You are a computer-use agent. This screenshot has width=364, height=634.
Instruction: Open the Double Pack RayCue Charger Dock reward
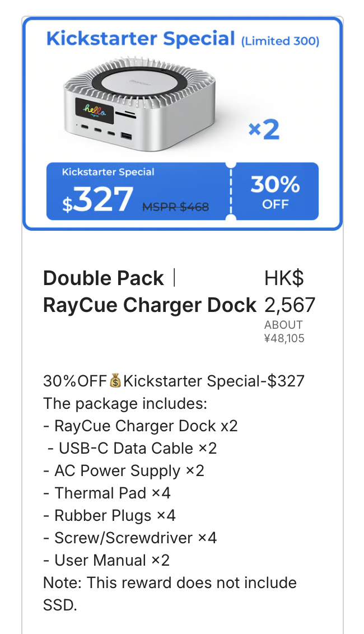coord(150,292)
